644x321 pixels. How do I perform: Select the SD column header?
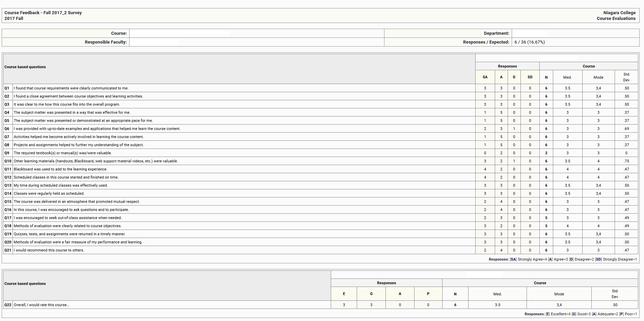530,77
